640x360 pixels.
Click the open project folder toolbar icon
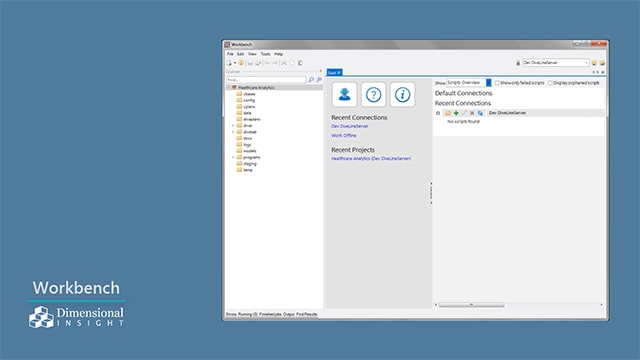241,63
